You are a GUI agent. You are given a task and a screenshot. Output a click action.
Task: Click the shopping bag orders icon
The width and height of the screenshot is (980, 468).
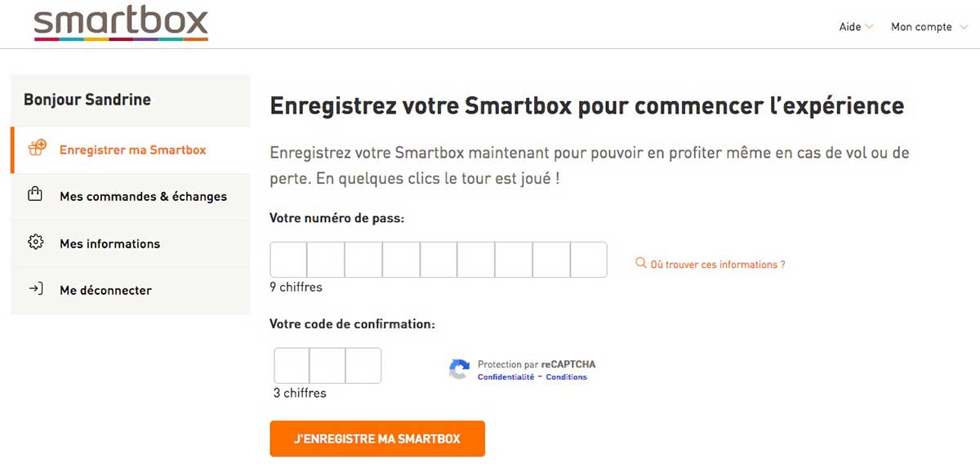click(35, 195)
